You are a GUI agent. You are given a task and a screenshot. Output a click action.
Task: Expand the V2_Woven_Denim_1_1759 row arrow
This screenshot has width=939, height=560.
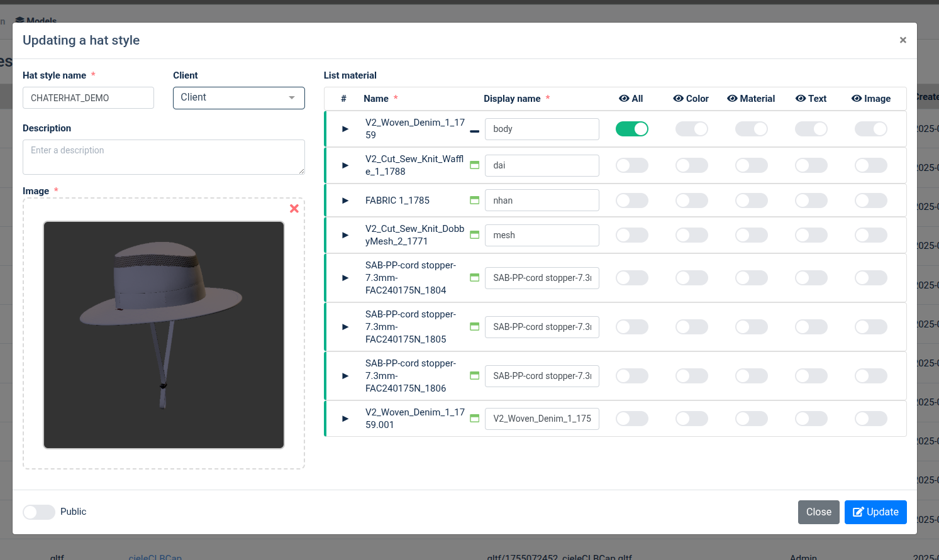point(345,129)
